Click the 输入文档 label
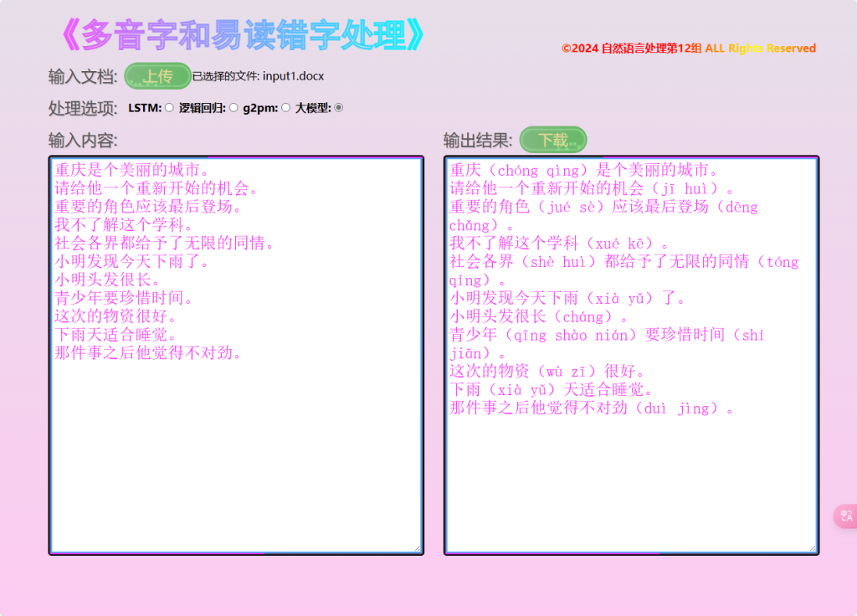The height and width of the screenshot is (616, 857). pos(82,76)
